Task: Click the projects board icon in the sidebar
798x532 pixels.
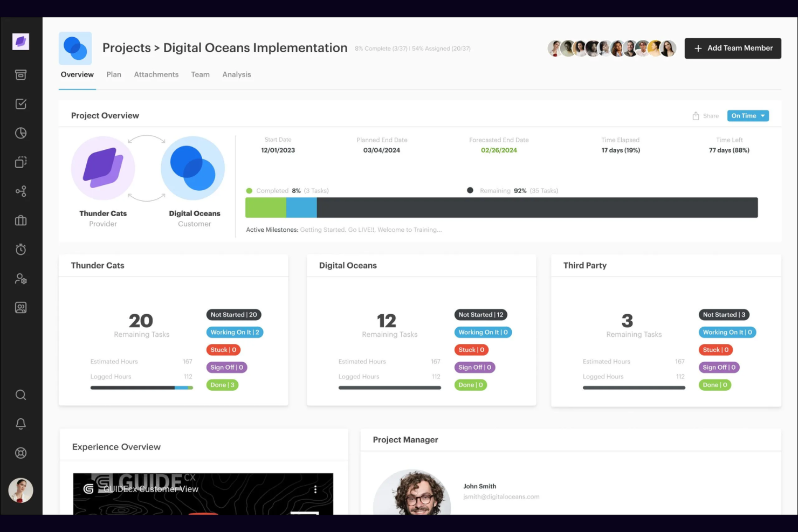Action: point(20,162)
